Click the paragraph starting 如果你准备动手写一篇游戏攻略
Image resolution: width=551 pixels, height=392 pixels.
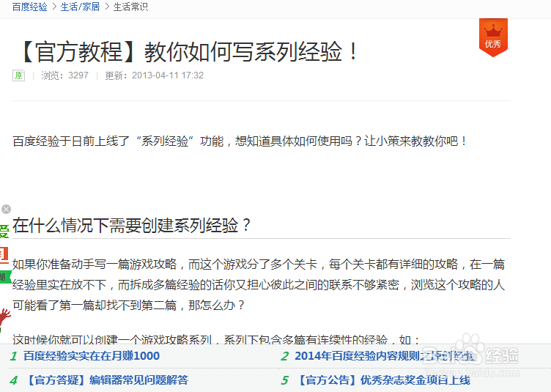point(259,284)
